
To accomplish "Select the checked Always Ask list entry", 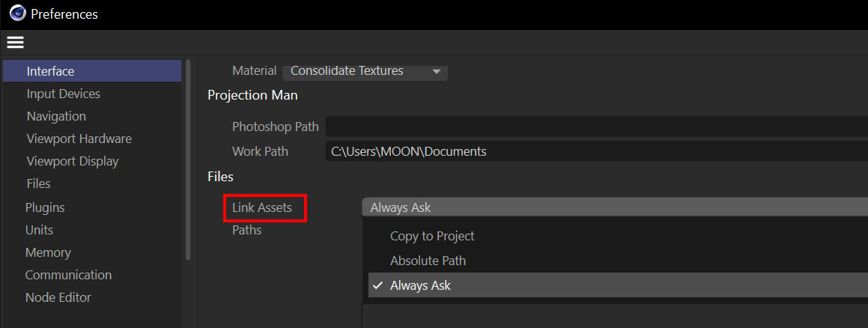I will [420, 285].
